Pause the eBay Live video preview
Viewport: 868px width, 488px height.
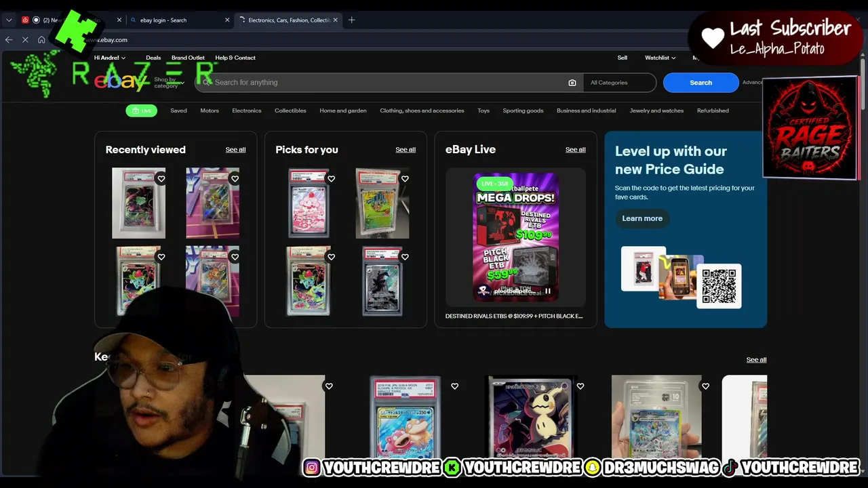548,291
